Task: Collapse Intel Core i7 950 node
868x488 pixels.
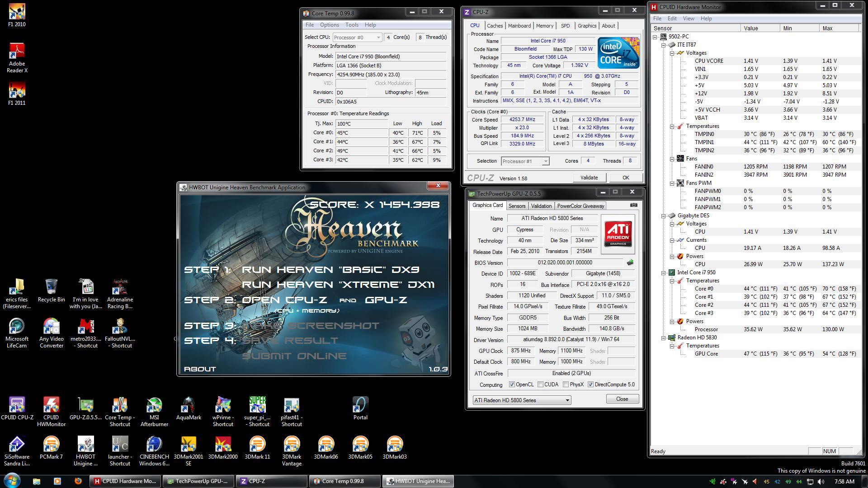Action: 664,272
